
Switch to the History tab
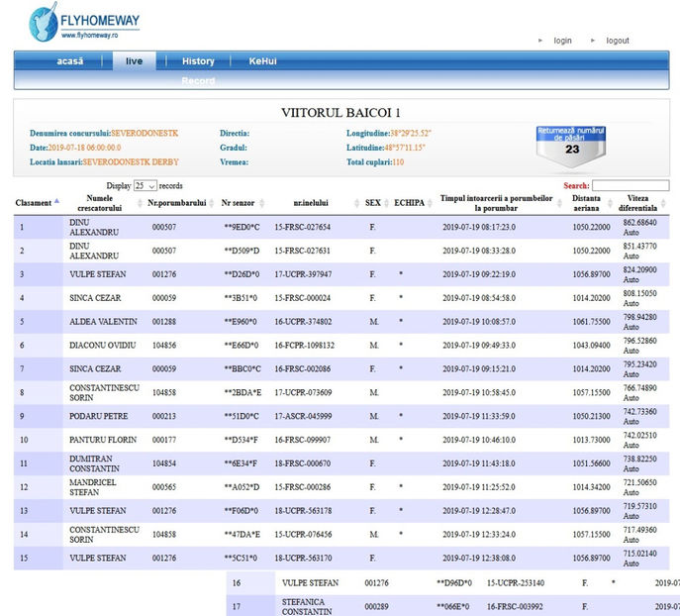pos(198,61)
